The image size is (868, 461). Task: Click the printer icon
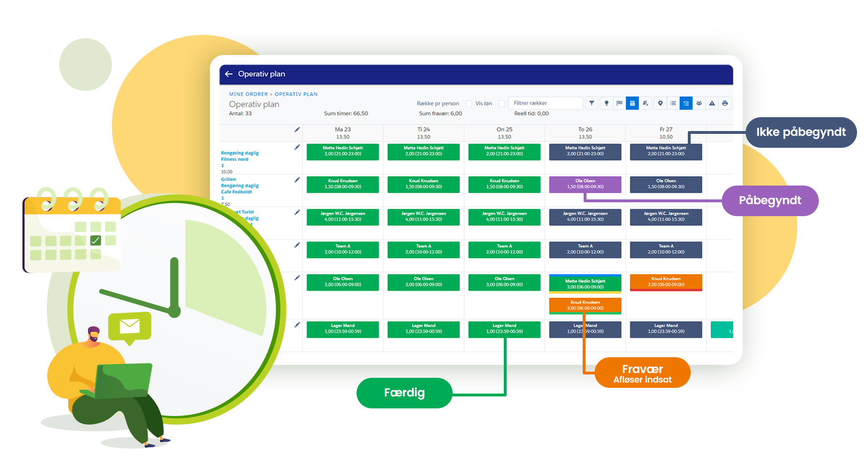725,103
